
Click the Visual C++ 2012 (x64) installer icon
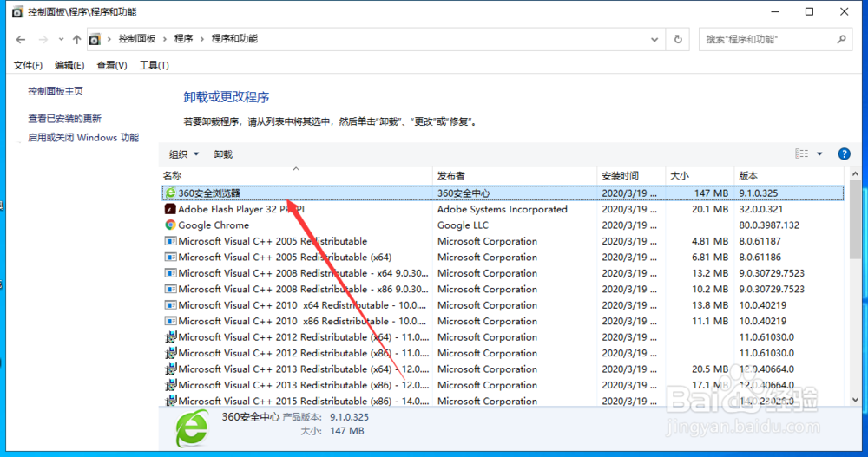pos(170,337)
